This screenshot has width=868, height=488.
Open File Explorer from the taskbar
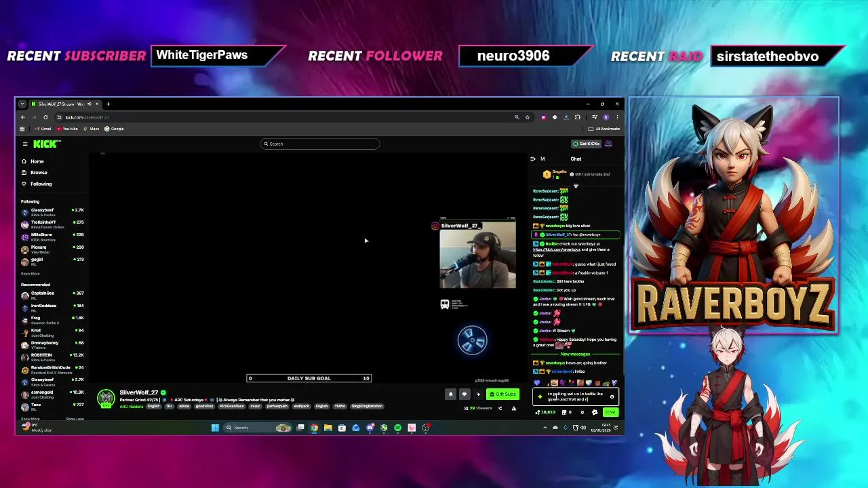point(328,428)
